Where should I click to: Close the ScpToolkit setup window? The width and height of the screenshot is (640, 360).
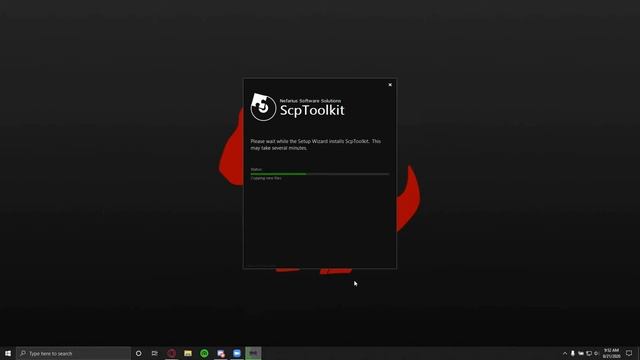click(x=390, y=85)
